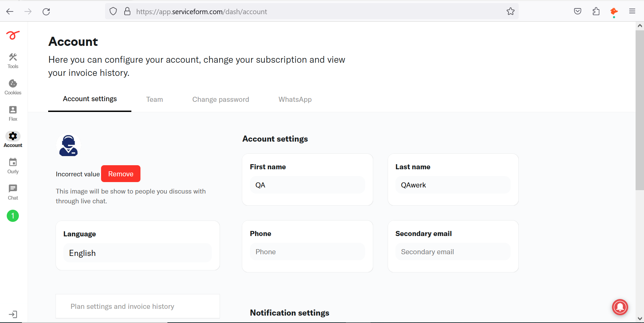Screen dimensions: 644x323
Task: Click the First name input field
Action: [307, 185]
